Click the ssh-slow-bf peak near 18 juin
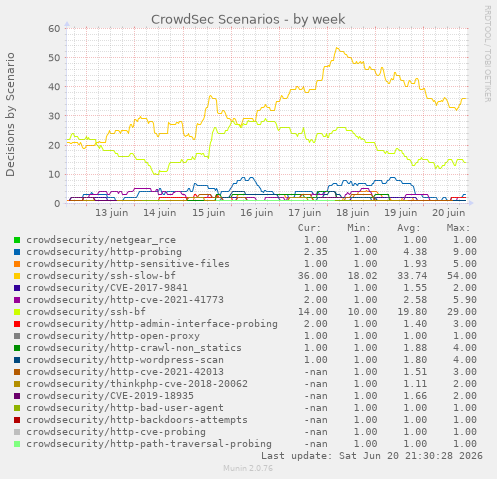The width and height of the screenshot is (497, 479). 337,48
